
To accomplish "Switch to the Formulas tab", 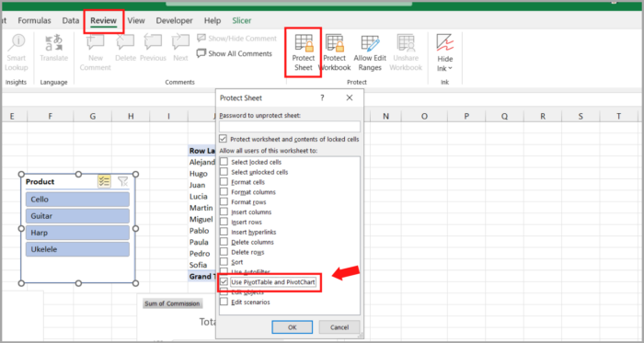I will point(35,20).
